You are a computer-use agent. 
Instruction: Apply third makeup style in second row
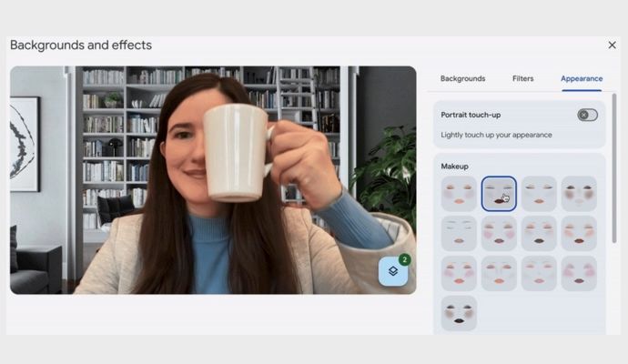coord(539,234)
